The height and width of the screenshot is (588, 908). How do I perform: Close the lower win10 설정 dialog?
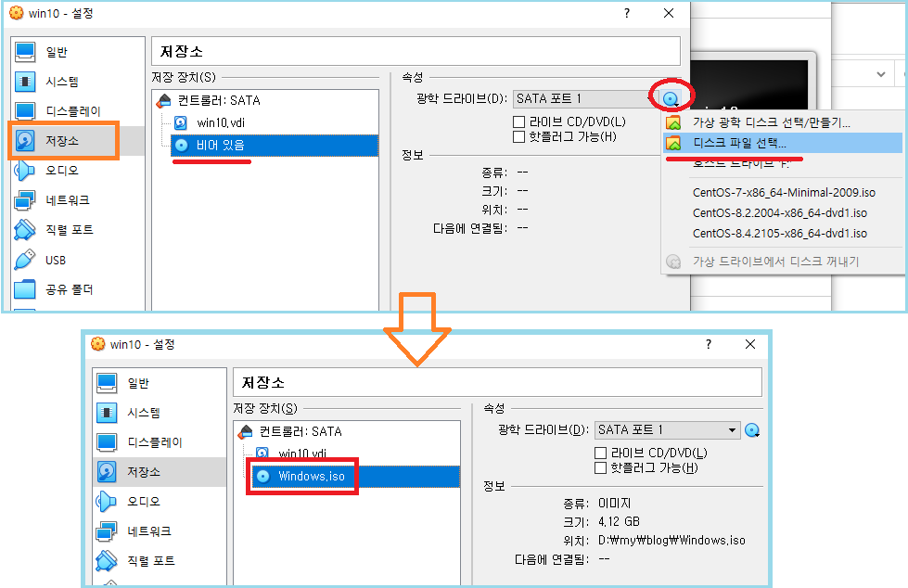point(750,344)
